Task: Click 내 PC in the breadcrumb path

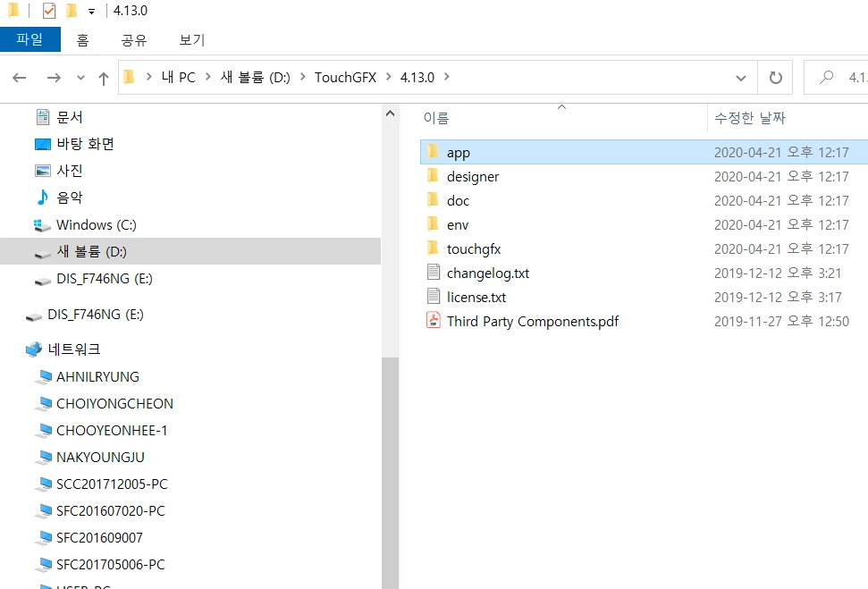Action: (x=178, y=78)
